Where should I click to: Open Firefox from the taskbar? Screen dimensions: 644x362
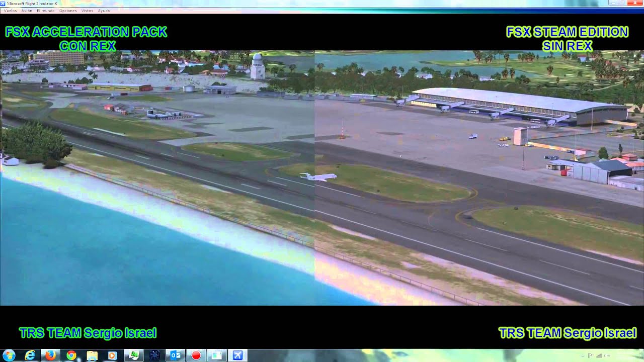click(x=50, y=355)
